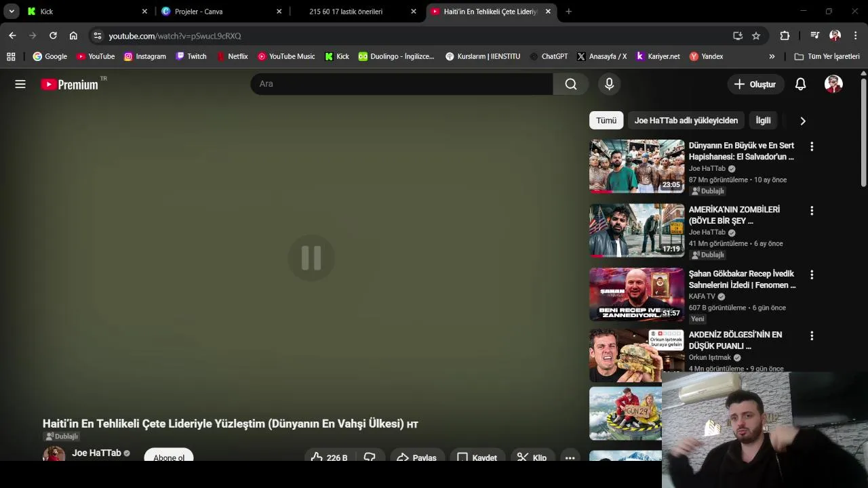
Task: Open the Oluştur create button
Action: click(x=755, y=84)
